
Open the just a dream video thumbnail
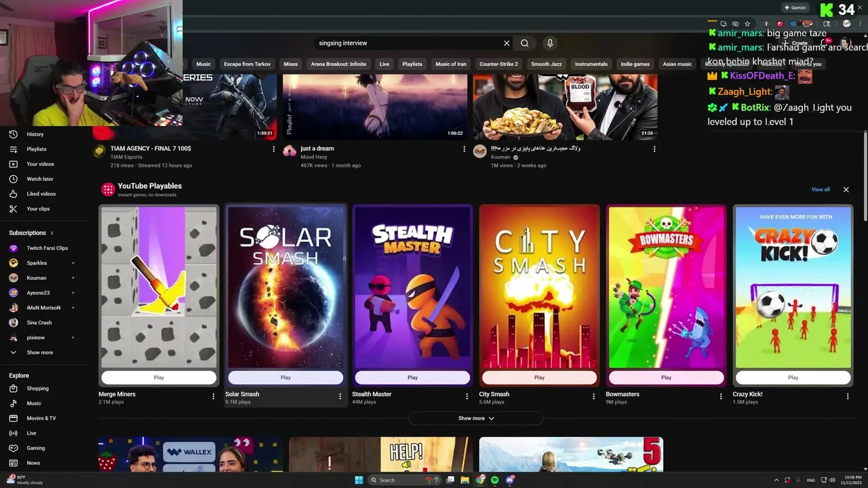click(375, 106)
